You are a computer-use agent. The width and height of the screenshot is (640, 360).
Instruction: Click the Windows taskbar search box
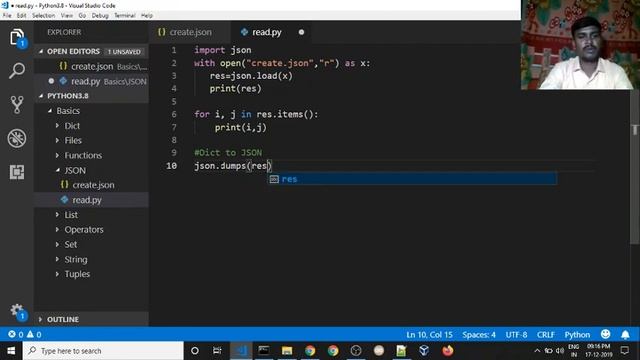coord(103,351)
